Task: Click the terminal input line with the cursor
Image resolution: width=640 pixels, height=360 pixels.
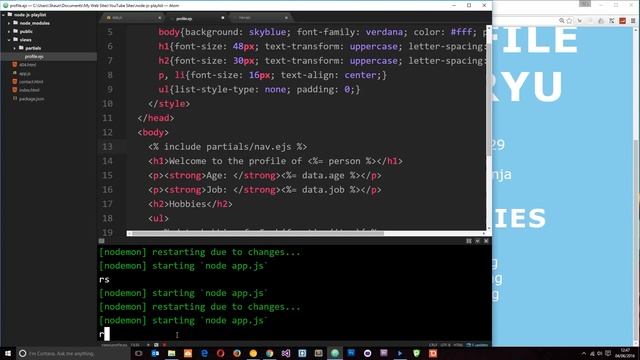Action: 295,334
